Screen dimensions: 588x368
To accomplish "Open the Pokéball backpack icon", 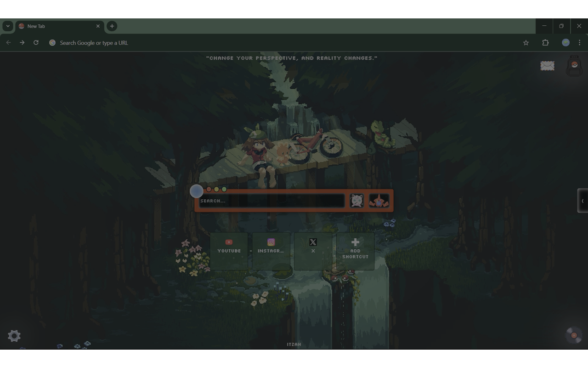I will click(573, 66).
